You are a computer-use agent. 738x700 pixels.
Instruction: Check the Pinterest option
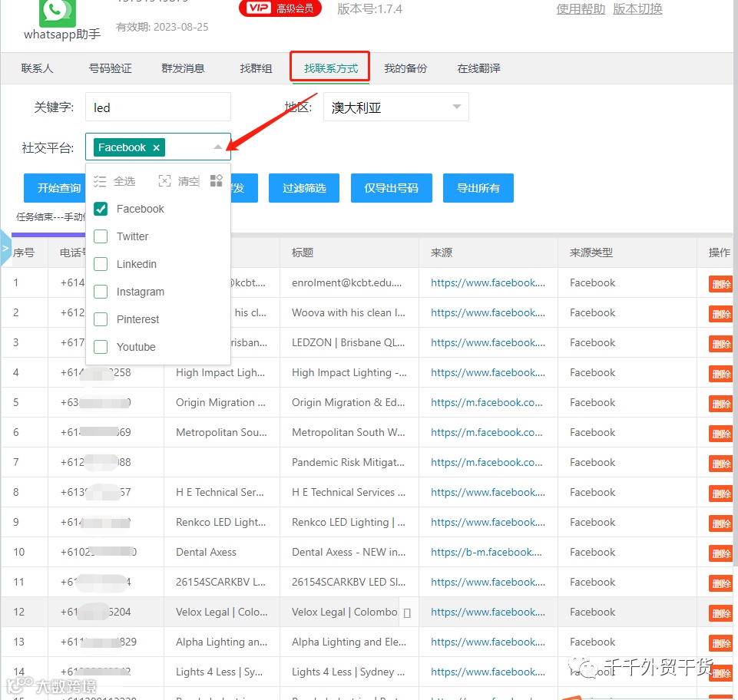101,319
